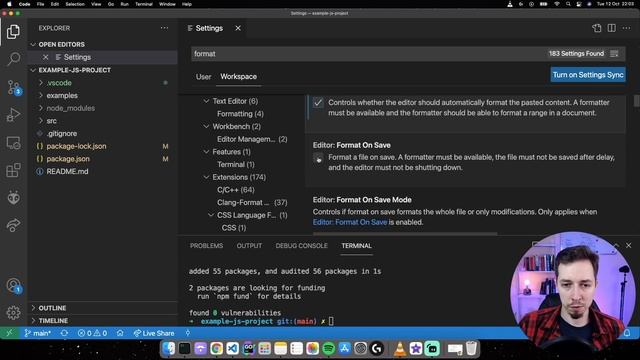Image resolution: width=640 pixels, height=360 pixels.
Task: Open the Source Control view
Action: 13,87
